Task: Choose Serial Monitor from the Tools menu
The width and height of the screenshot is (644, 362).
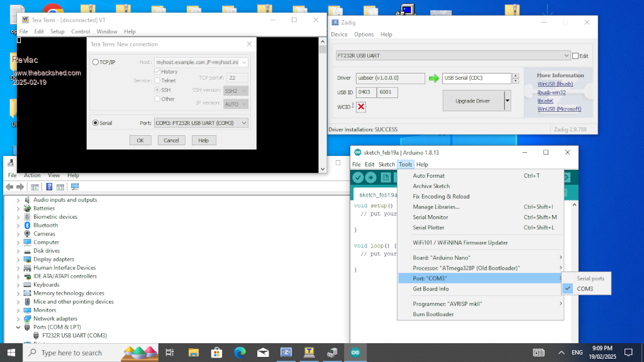Action: coord(430,217)
